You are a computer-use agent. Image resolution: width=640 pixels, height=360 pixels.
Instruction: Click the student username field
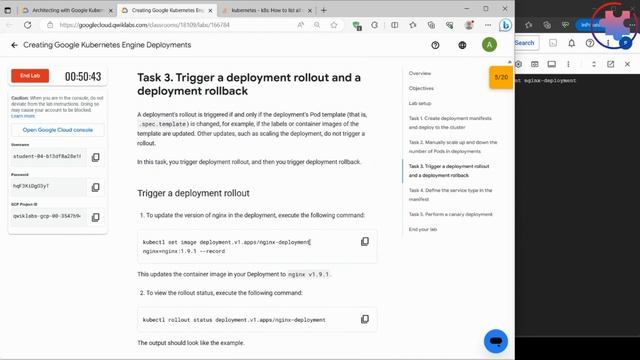click(x=49, y=157)
